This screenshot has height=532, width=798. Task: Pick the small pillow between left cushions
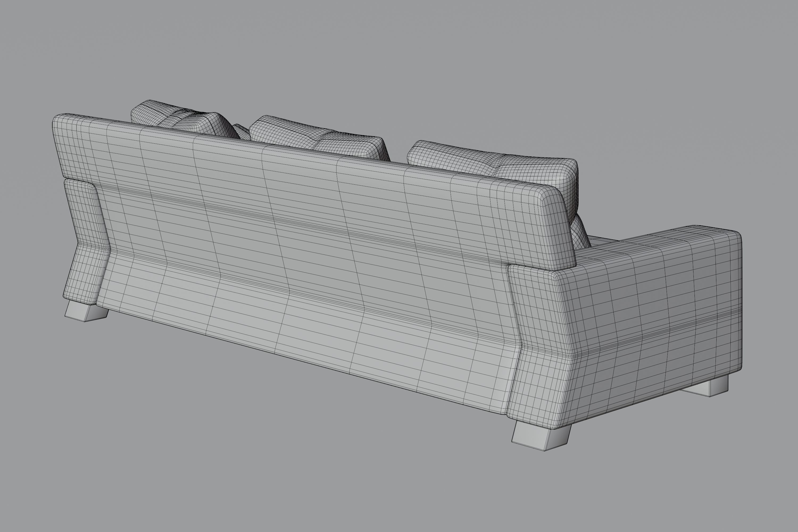[x=242, y=132]
